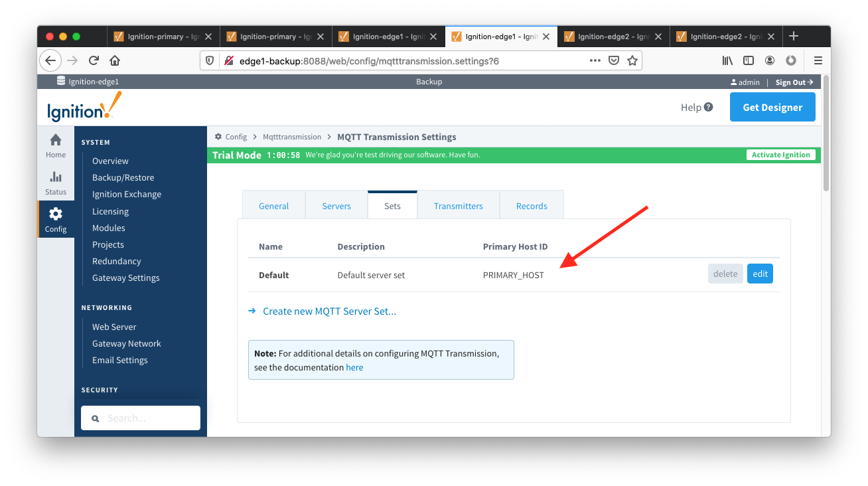Click the Help question mark icon
868x486 pixels.
[x=709, y=107]
